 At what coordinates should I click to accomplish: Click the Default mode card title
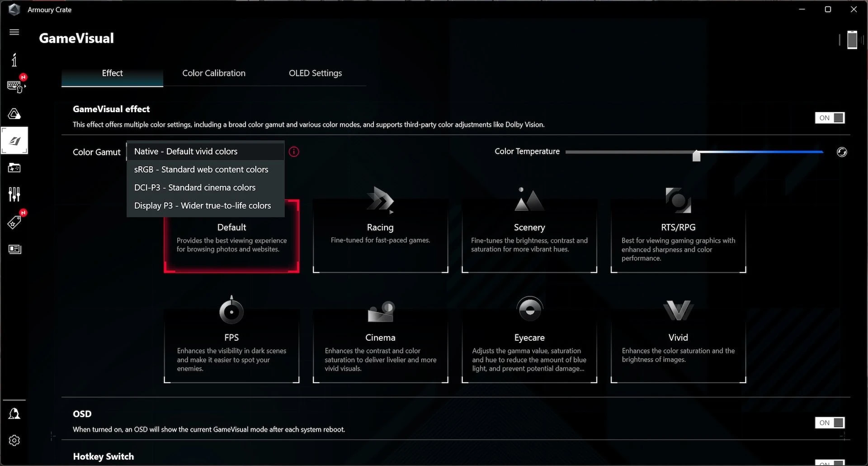231,228
